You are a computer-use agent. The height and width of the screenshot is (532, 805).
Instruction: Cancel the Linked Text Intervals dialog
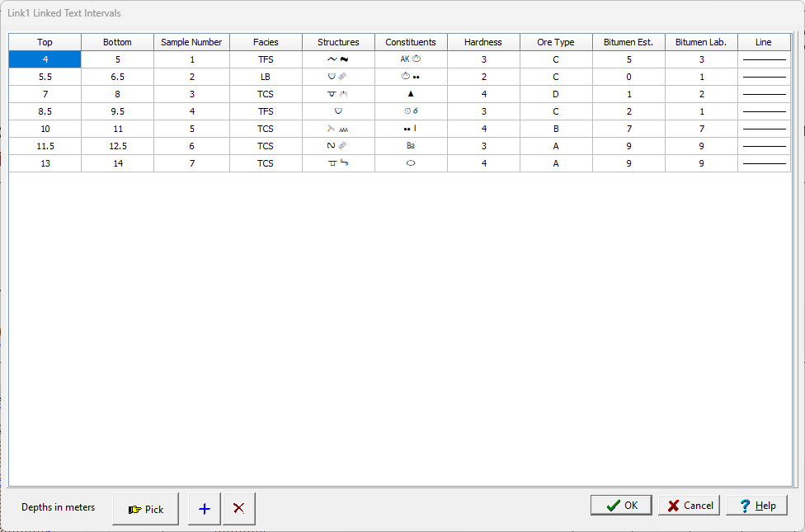690,506
